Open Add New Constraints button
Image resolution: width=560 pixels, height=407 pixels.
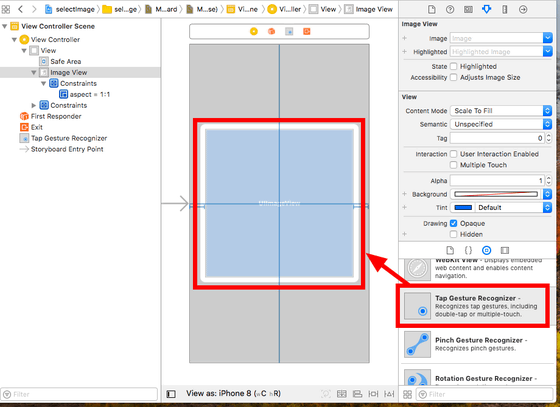pos(373,394)
